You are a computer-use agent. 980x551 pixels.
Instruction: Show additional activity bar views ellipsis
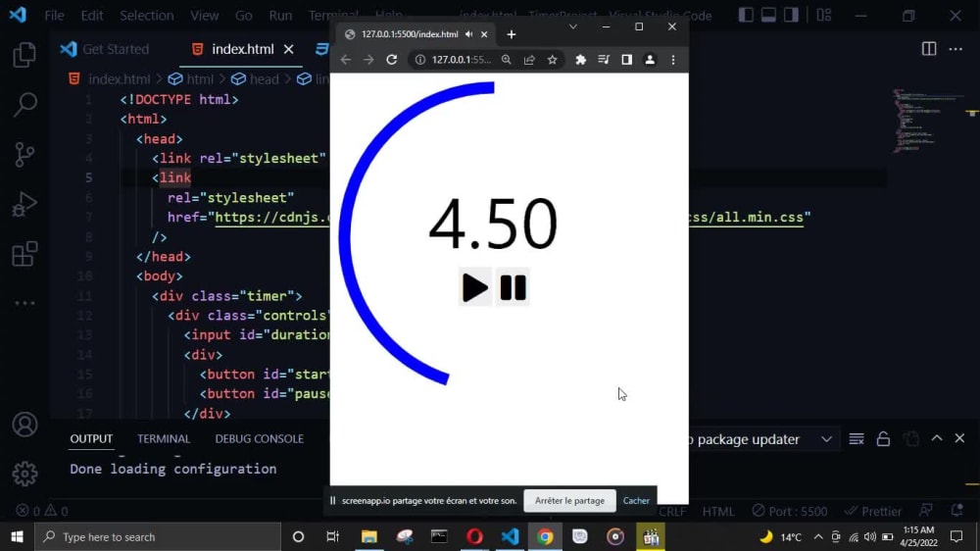click(x=24, y=303)
